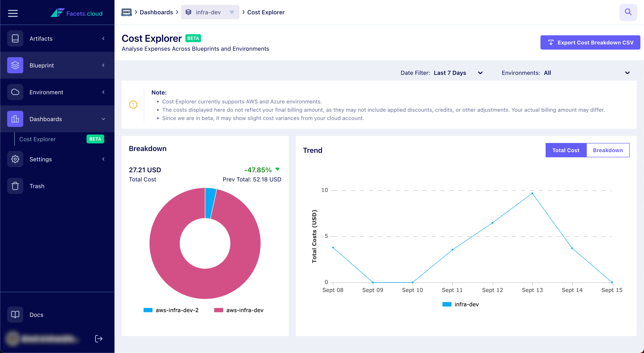Click the hamburger menu icon
Image resolution: width=644 pixels, height=353 pixels.
(x=13, y=13)
